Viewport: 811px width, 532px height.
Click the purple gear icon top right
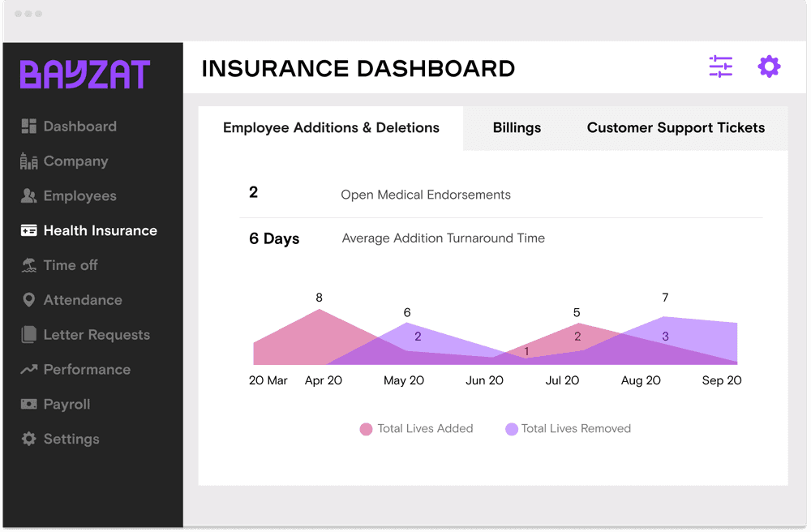[769, 67]
